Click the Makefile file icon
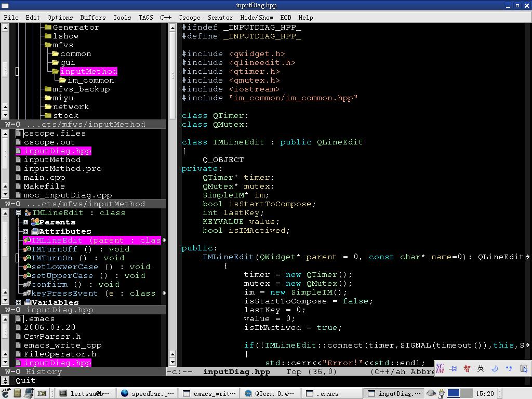 19,187
